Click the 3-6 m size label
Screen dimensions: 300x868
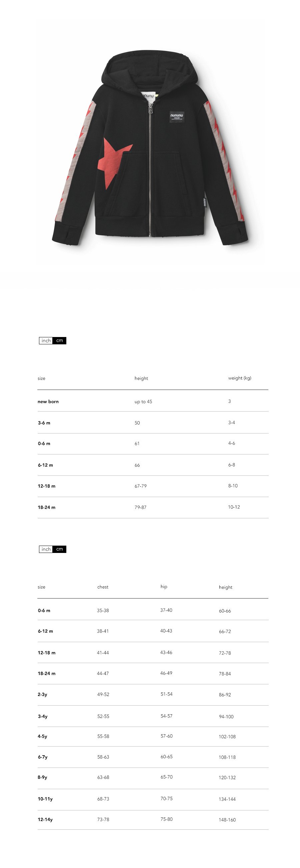click(44, 423)
